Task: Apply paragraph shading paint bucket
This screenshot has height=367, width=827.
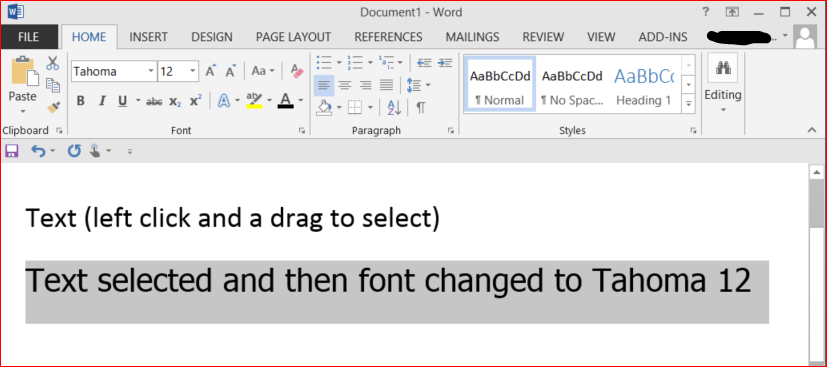Action: coord(323,108)
